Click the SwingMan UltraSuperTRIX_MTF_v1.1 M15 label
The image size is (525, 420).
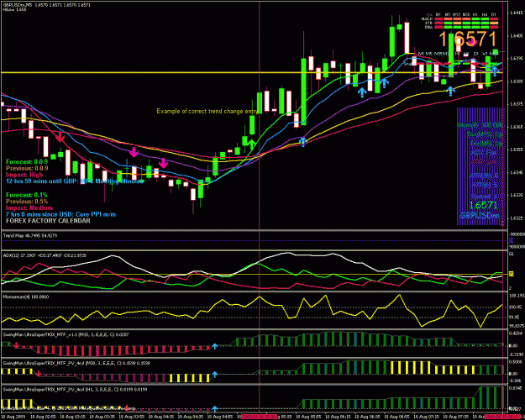[66, 334]
